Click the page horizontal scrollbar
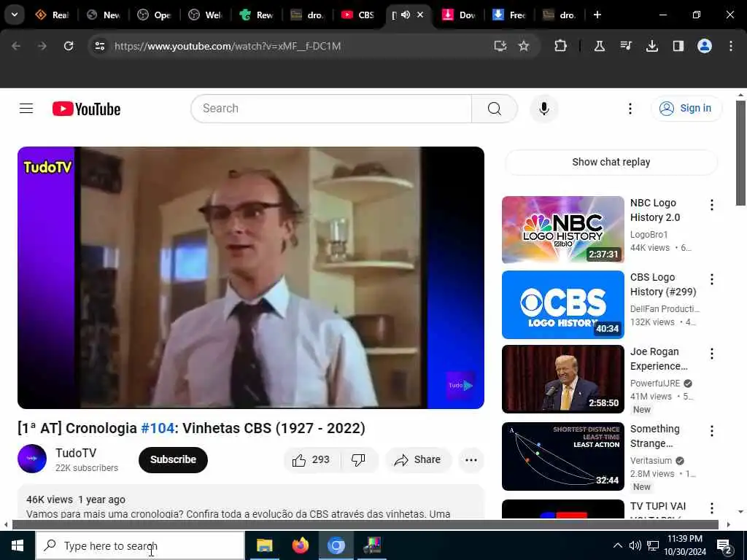The width and height of the screenshot is (747, 560). coord(365,525)
